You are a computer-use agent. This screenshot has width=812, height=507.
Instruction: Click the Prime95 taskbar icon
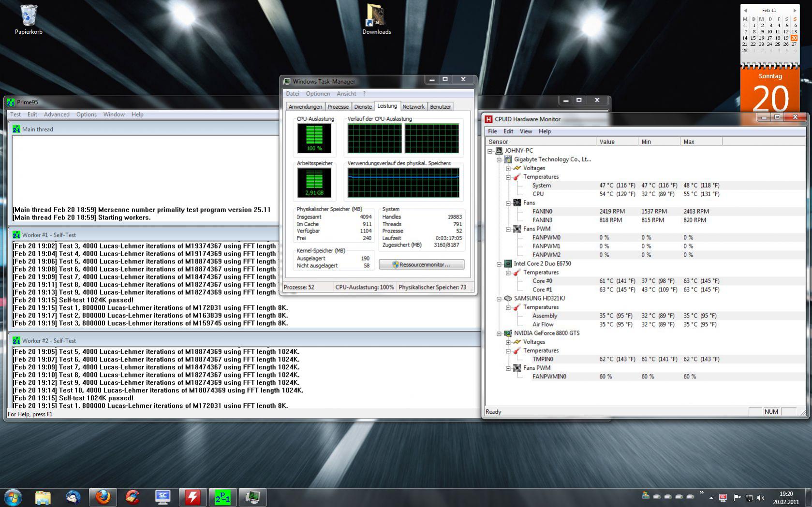(x=222, y=497)
